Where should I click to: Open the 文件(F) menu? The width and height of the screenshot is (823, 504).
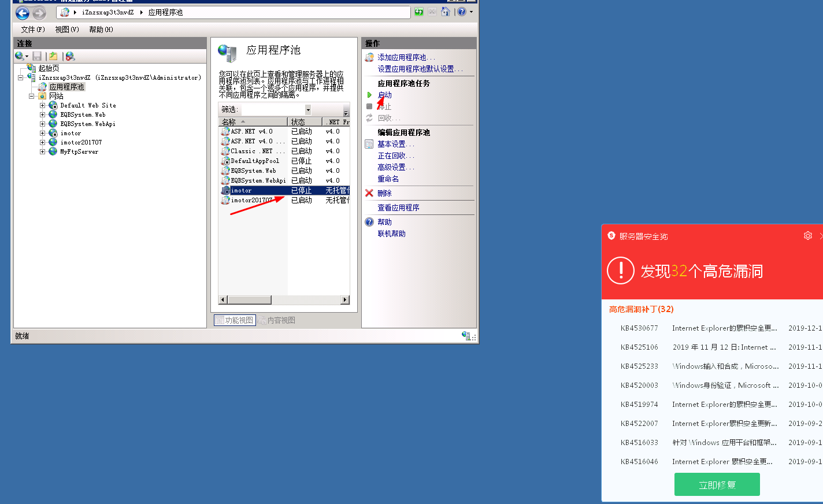tap(32, 29)
